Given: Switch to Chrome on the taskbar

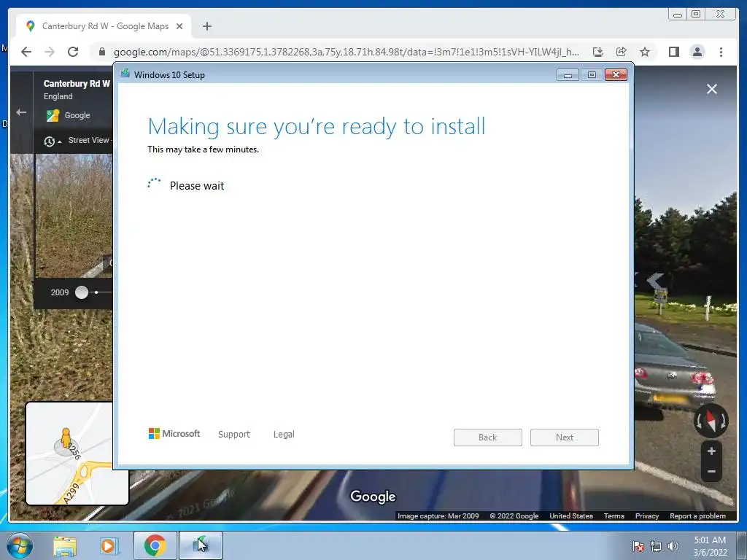Looking at the screenshot, I should (x=155, y=545).
